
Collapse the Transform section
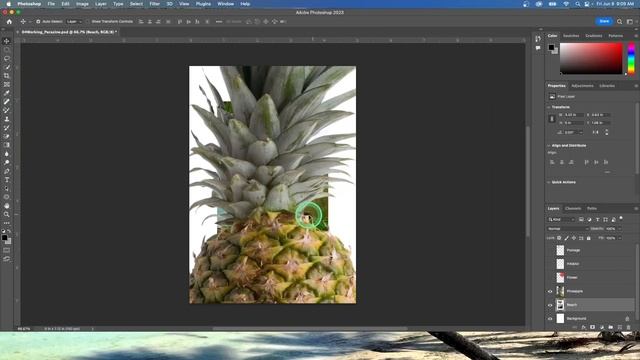coord(549,107)
